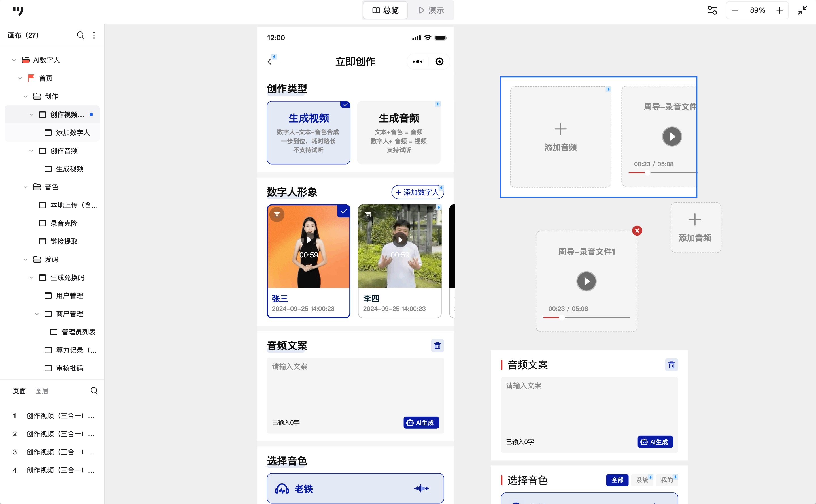
Task: Play the 张三 avatar video
Action: 309,240
